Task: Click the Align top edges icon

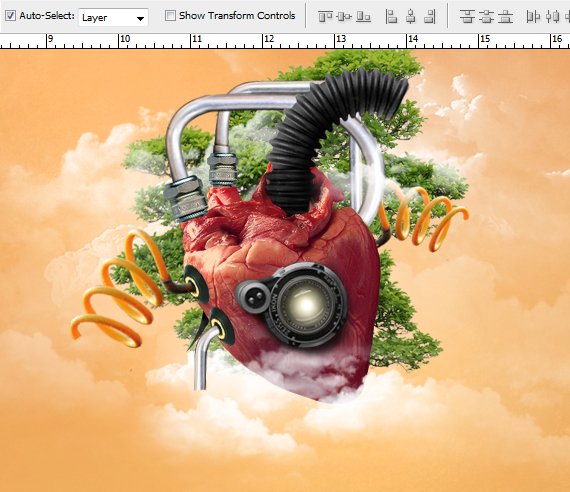Action: [325, 17]
